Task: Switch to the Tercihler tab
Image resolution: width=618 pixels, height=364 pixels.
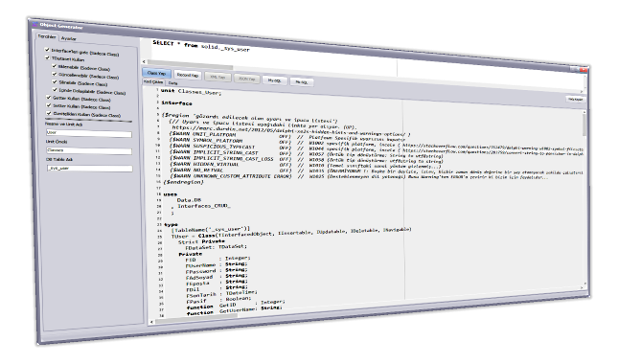Action: 47,36
